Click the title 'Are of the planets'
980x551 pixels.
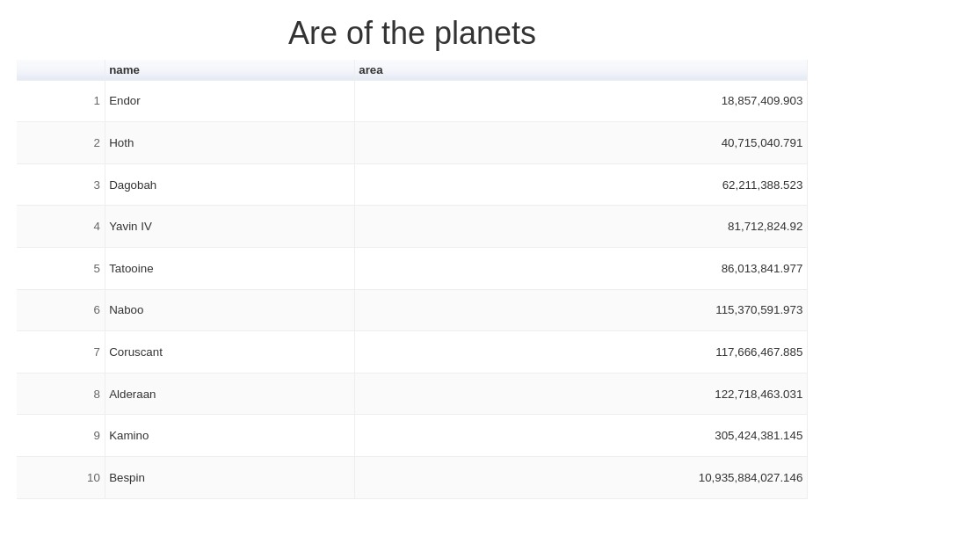click(x=412, y=33)
